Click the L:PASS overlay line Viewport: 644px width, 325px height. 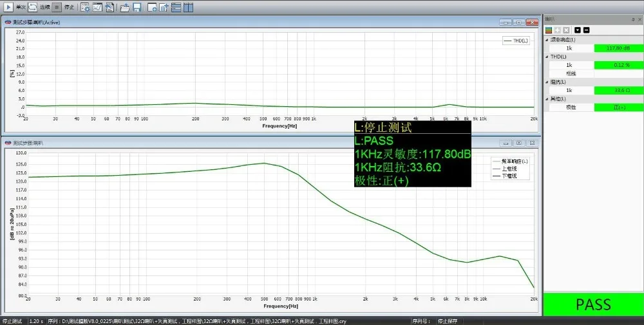pyautogui.click(x=374, y=141)
